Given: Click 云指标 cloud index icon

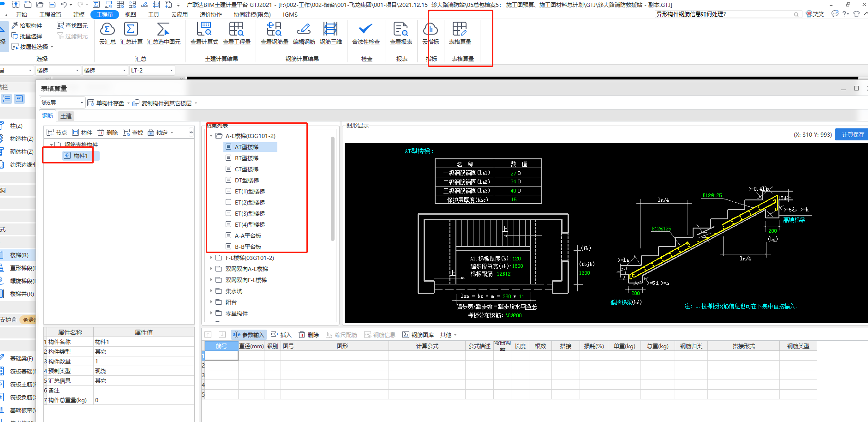Looking at the screenshot, I should (x=430, y=34).
